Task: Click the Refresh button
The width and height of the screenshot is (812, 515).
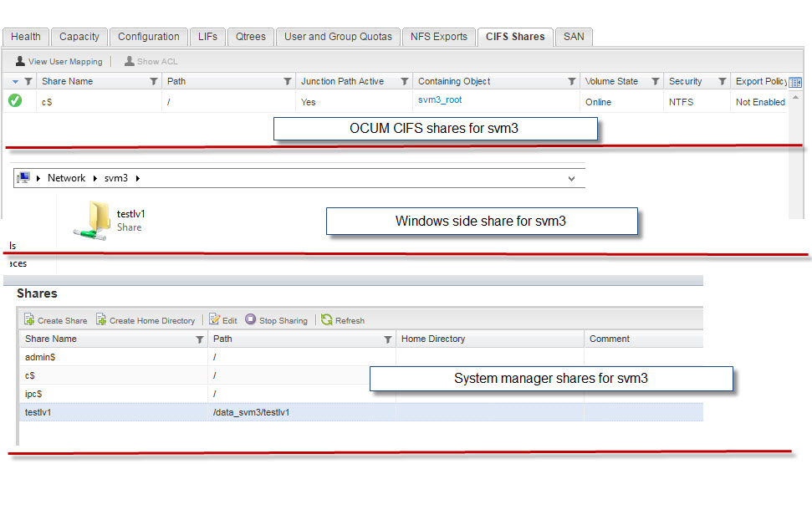Action: [343, 320]
